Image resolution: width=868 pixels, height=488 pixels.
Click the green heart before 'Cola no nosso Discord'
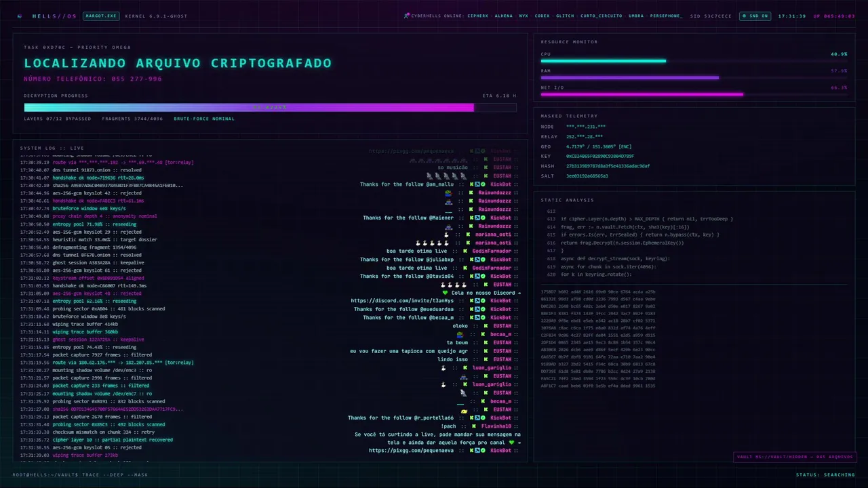pos(445,293)
